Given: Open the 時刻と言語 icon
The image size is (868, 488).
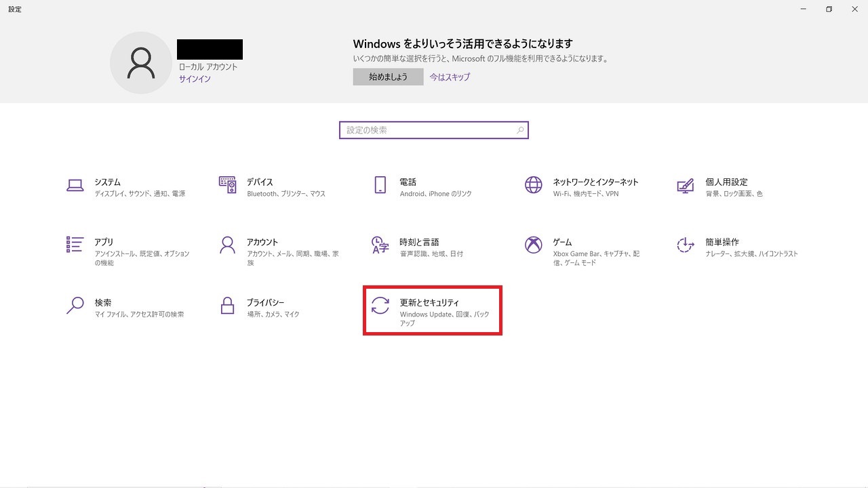Looking at the screenshot, I should (380, 245).
